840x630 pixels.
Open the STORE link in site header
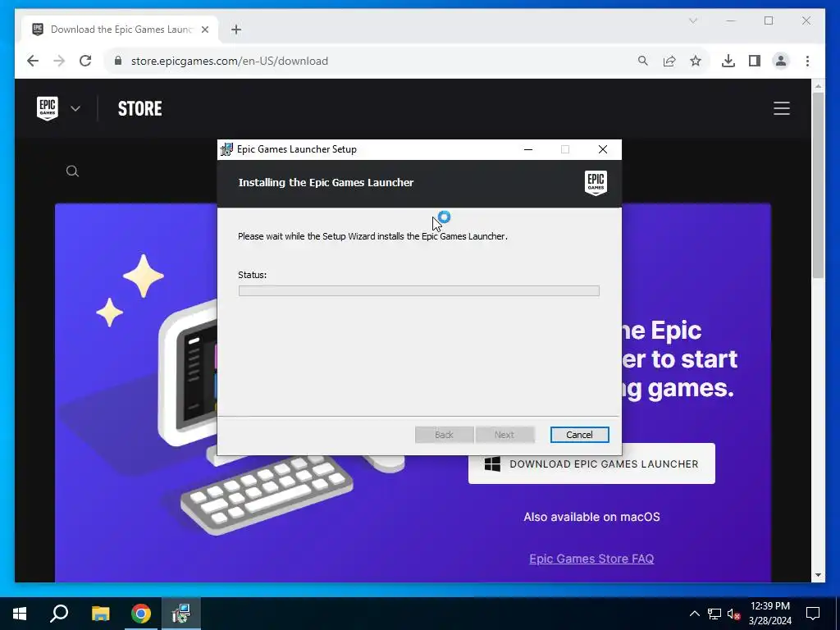pos(139,108)
